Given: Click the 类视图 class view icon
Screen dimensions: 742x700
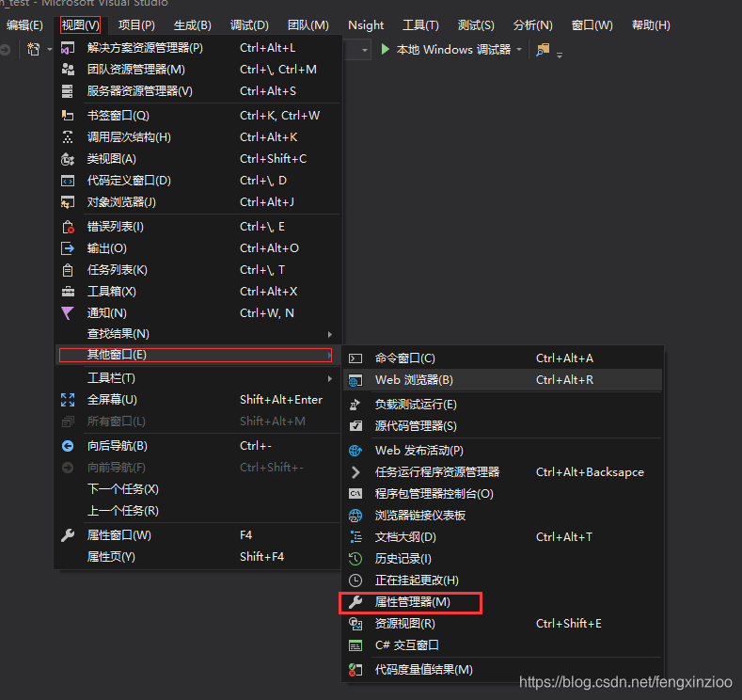Looking at the screenshot, I should pyautogui.click(x=68, y=159).
